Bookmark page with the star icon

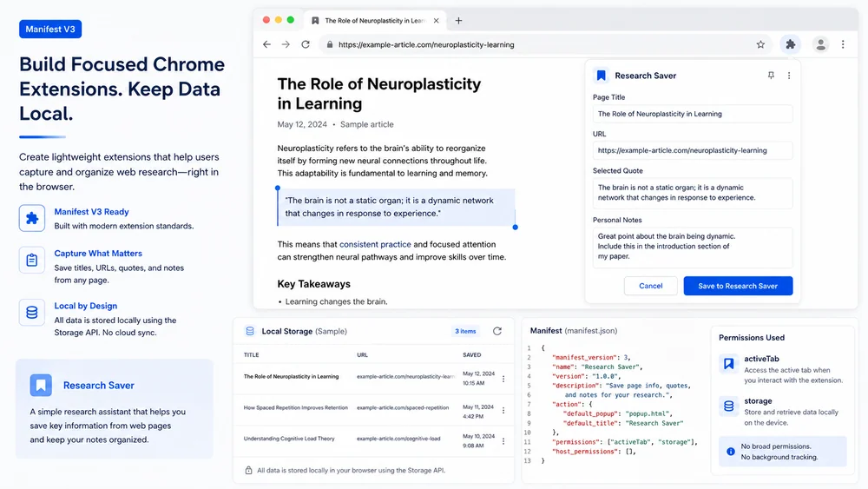(x=760, y=44)
